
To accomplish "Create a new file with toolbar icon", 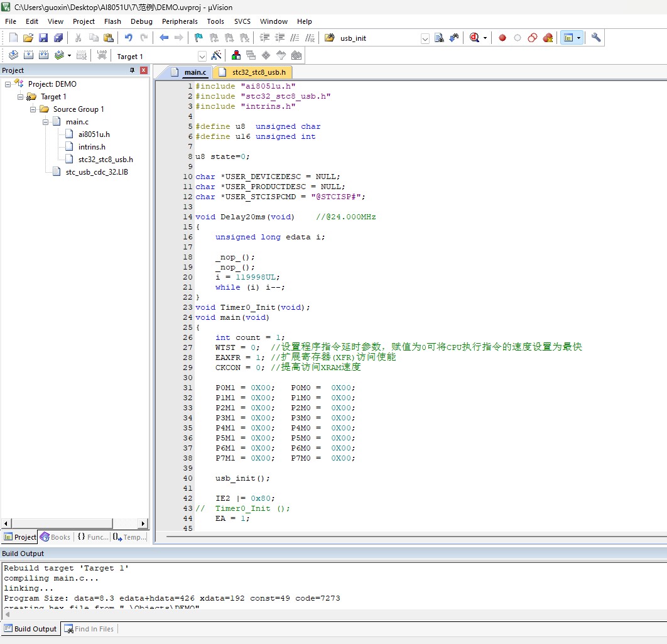I will pos(13,38).
